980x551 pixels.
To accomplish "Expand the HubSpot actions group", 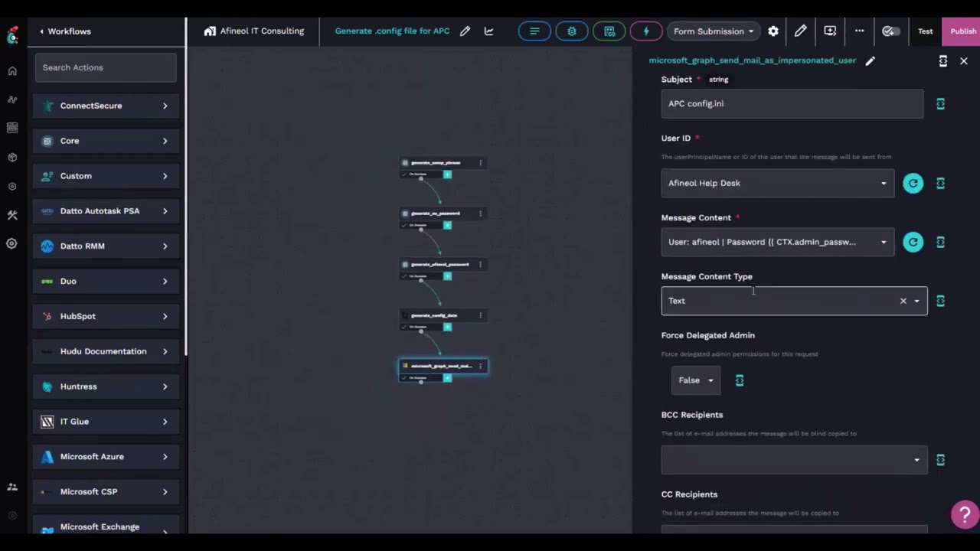I will click(106, 316).
